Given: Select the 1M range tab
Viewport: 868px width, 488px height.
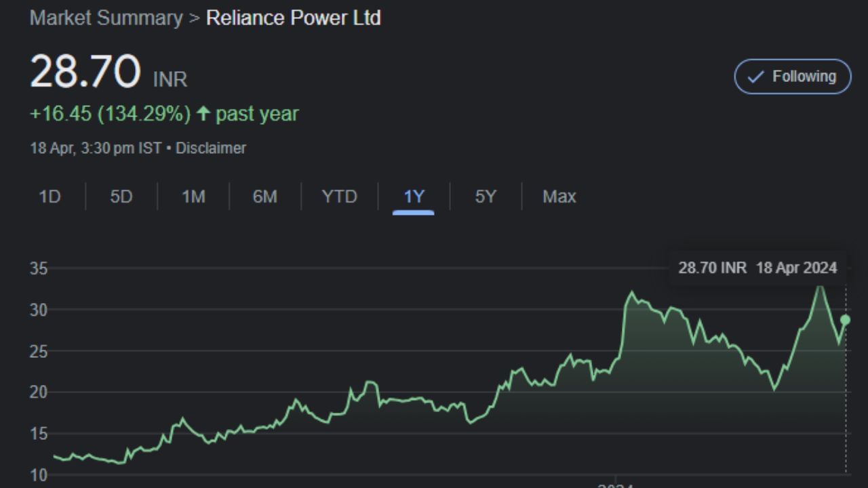Looking at the screenshot, I should [193, 197].
